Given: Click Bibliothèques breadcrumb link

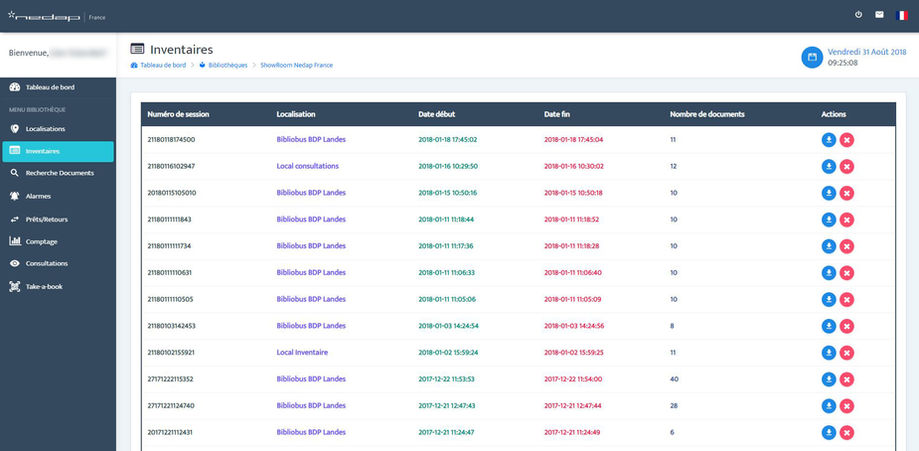Looking at the screenshot, I should pyautogui.click(x=223, y=65).
